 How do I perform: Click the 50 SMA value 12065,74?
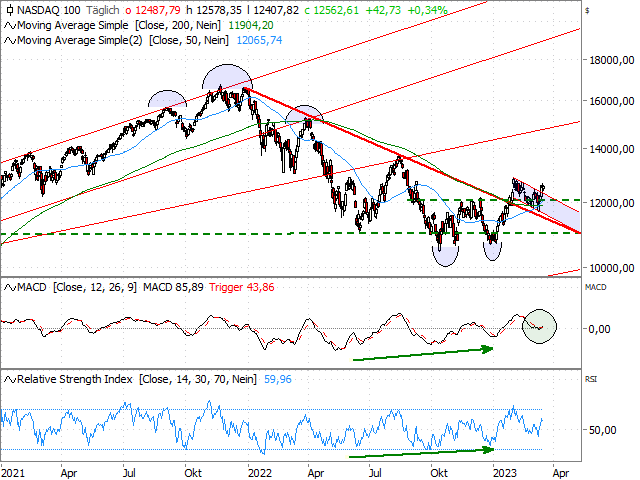(259, 40)
